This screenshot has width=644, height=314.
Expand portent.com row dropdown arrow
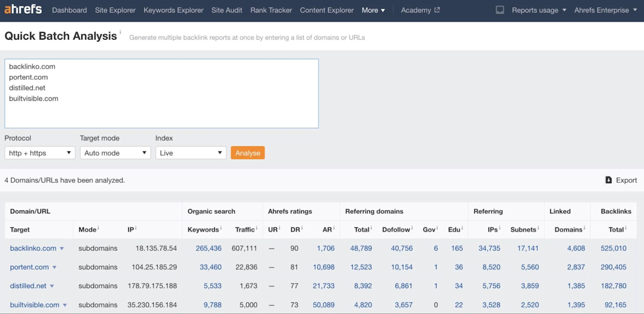point(54,267)
